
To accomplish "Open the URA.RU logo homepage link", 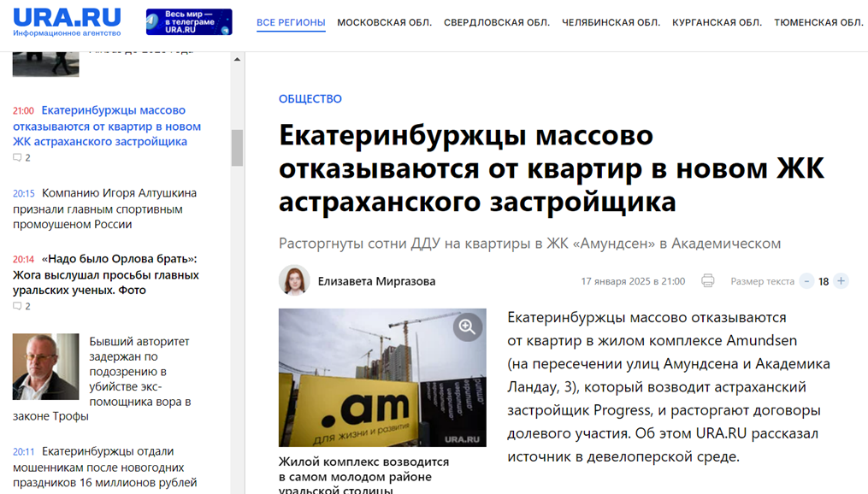I will point(67,21).
